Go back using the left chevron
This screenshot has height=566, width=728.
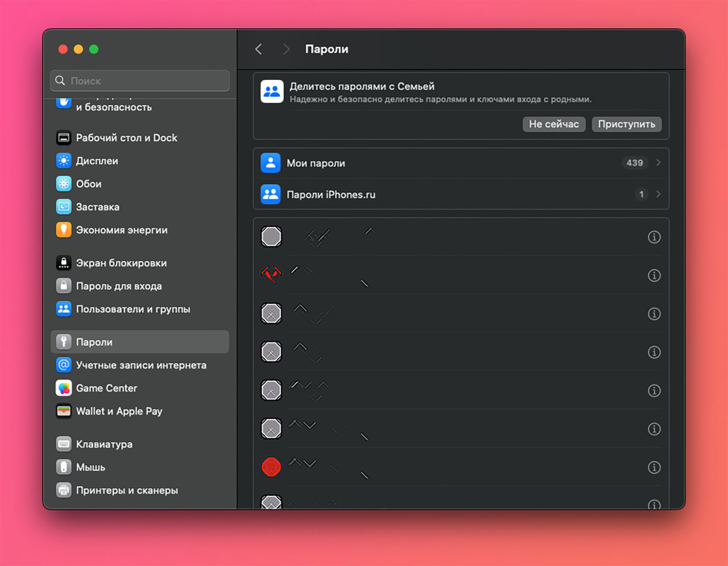pos(259,49)
